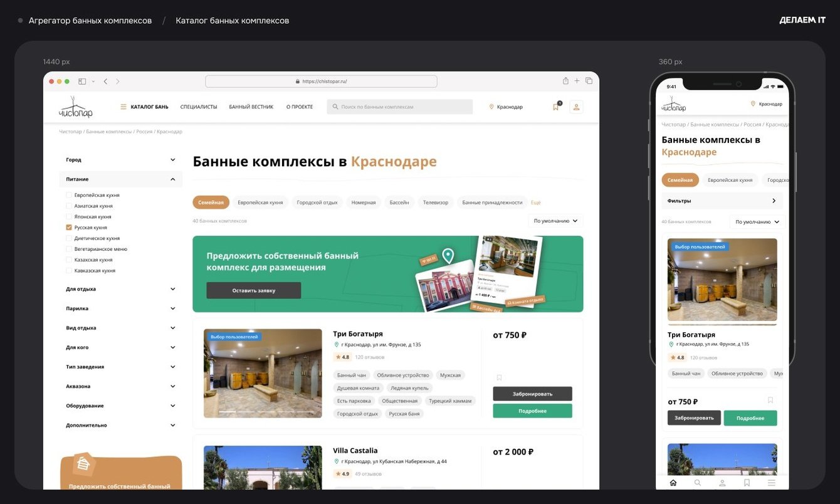Check the Кавказская кухня checkbox
Viewport: 840px width, 504px height.
click(x=69, y=271)
